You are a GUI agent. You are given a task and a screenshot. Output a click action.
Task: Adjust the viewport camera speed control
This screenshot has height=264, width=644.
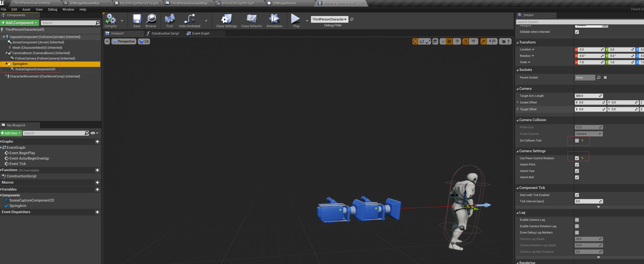click(x=505, y=41)
